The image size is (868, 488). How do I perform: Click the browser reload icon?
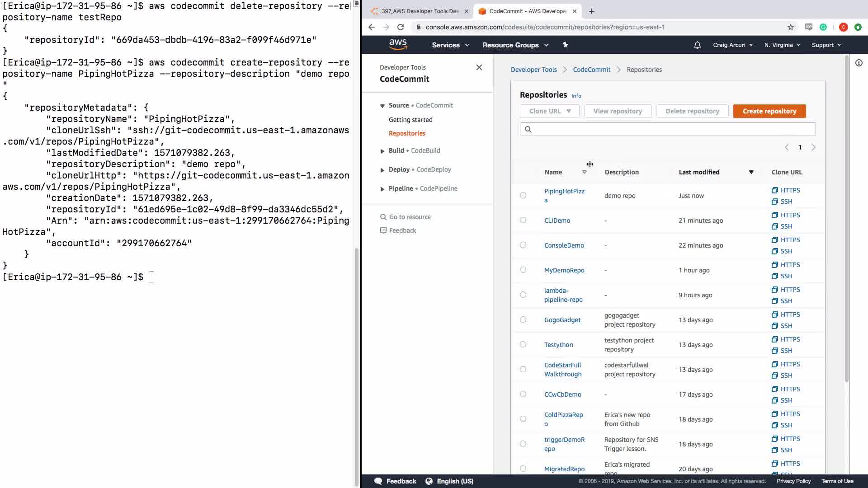[401, 27]
